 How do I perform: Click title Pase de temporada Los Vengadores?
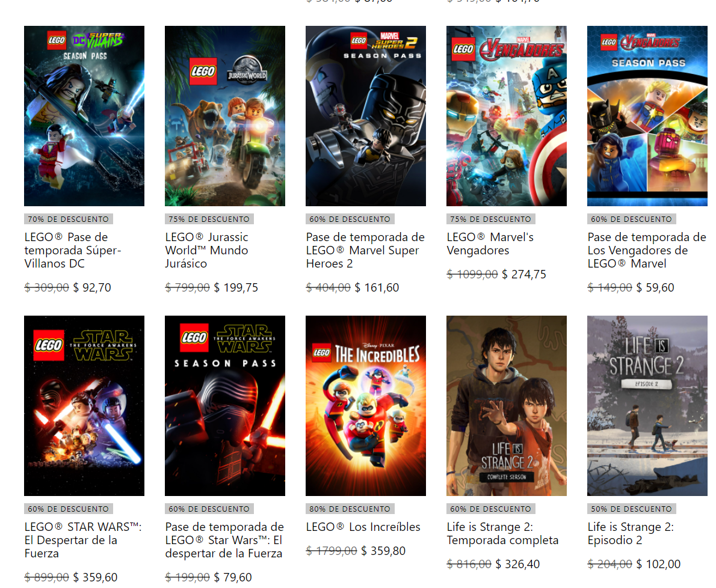point(647,251)
